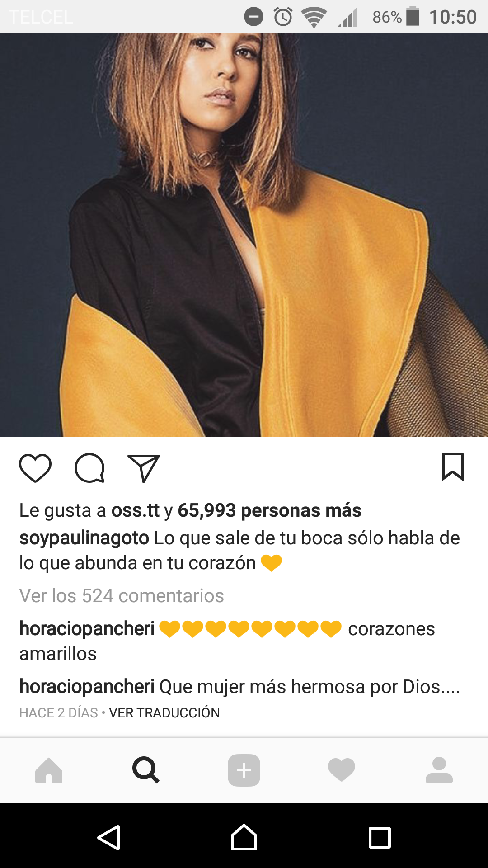Tap Android recent apps square button
The height and width of the screenshot is (868, 488).
(380, 838)
